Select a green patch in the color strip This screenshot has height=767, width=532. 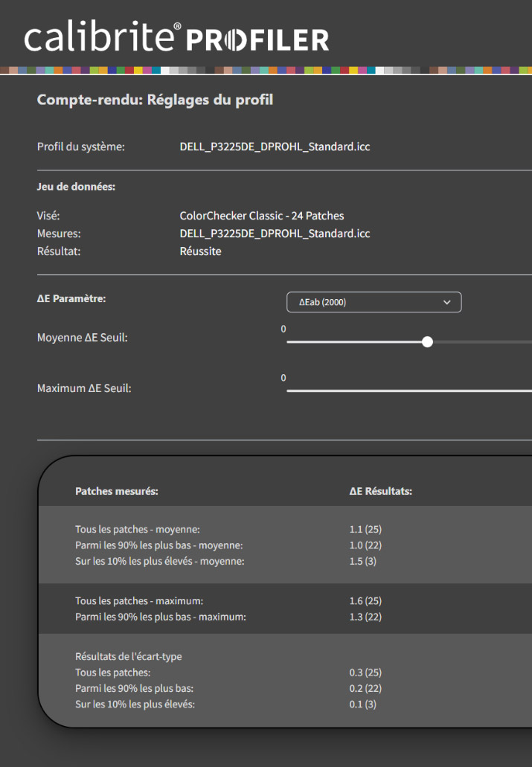coord(119,70)
